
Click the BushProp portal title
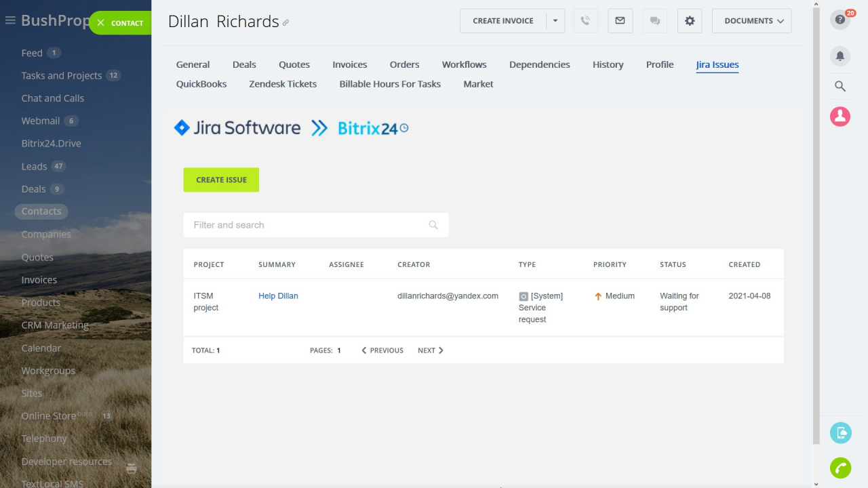(x=55, y=20)
